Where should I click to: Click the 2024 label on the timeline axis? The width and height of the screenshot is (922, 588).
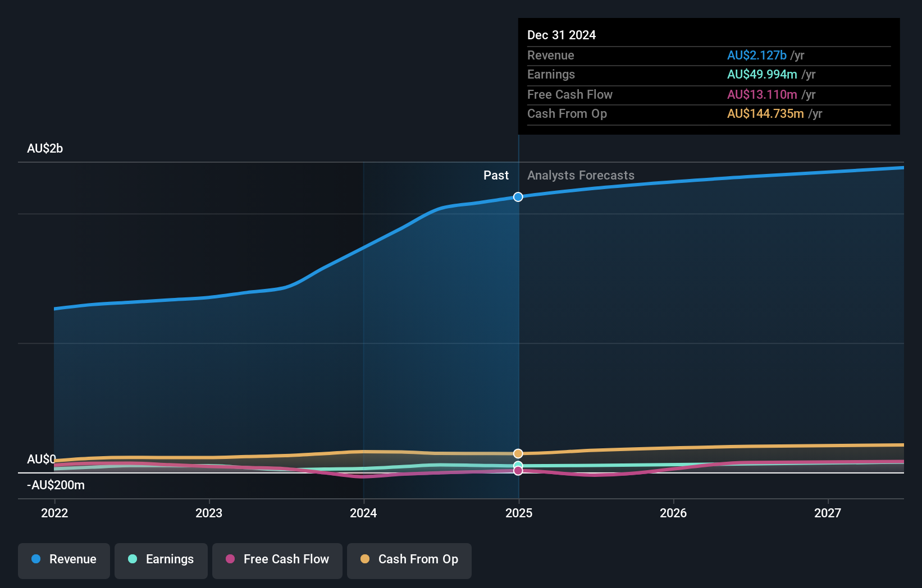click(x=364, y=512)
